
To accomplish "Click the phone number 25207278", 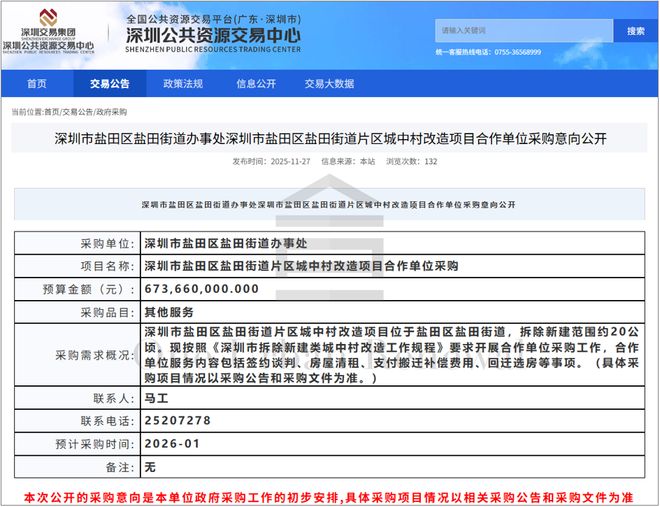I will coord(178,421).
